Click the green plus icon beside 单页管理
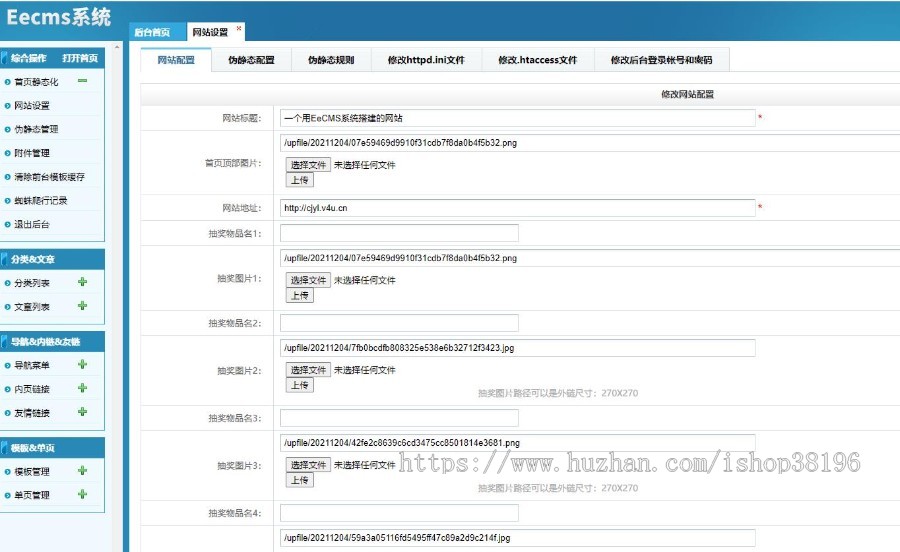The height and width of the screenshot is (552, 900). [x=83, y=494]
